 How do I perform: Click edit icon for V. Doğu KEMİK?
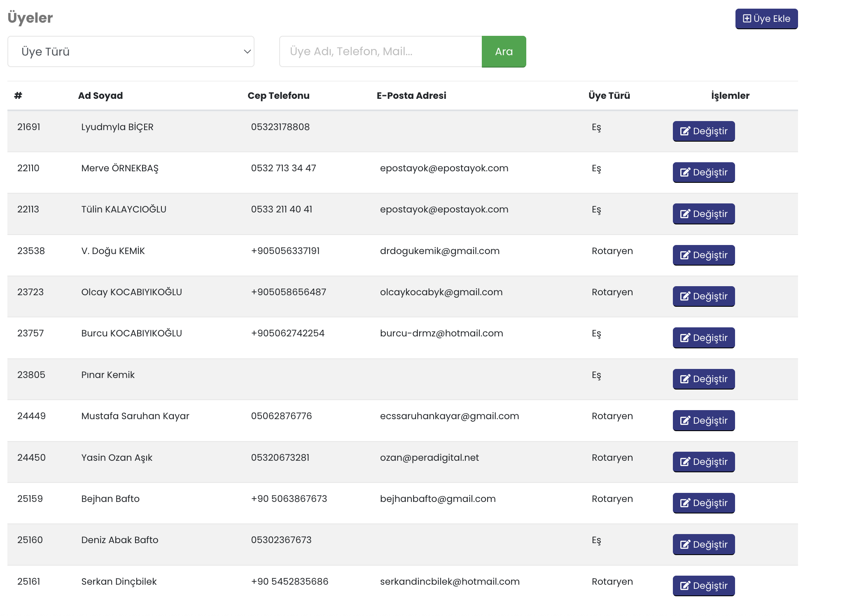tap(685, 255)
